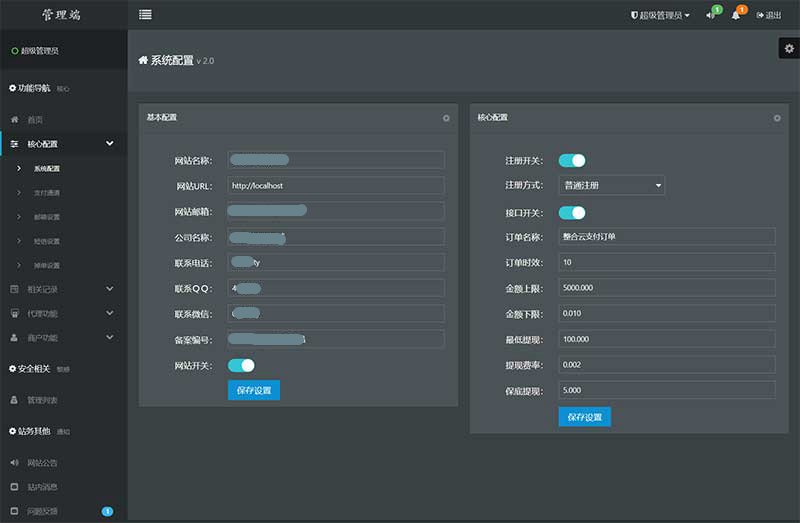Viewport: 800px width, 523px height.
Task: Click the home icon next to 首页
Action: click(x=15, y=119)
